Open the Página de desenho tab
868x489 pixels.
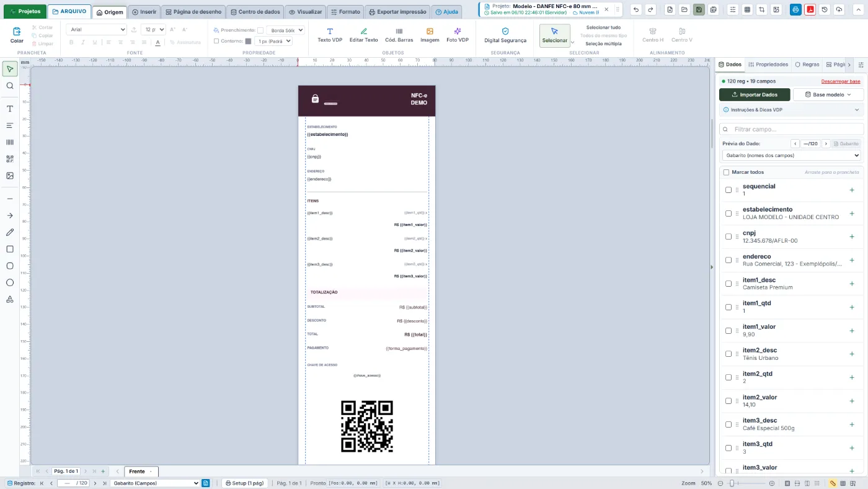(x=193, y=12)
